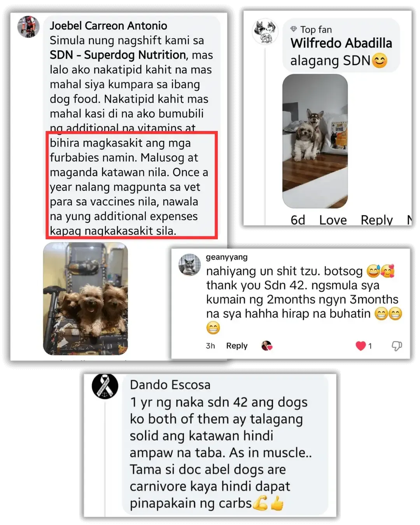Open geanyyang username link

[x=227, y=257]
